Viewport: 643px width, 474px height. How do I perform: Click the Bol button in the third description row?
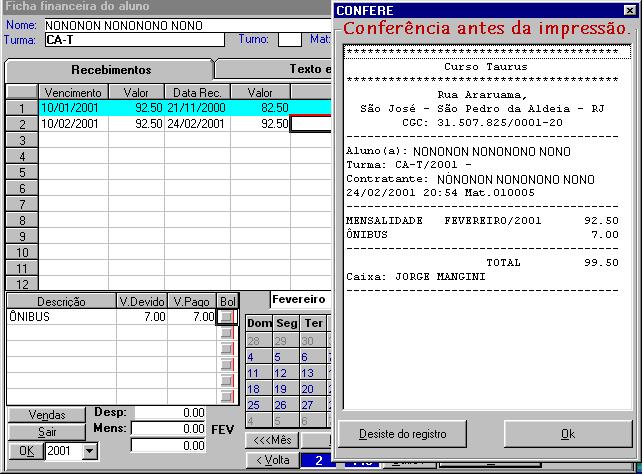[227, 348]
